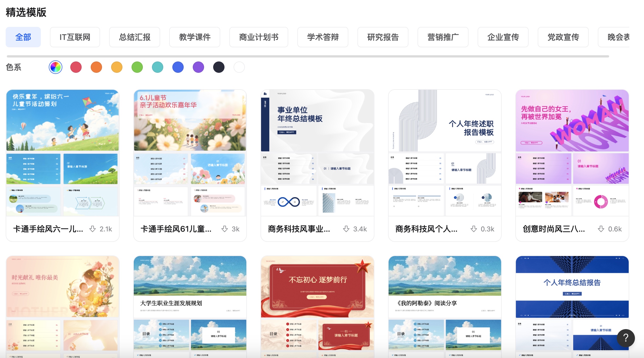The image size is (644, 358).
Task: Open the IT互联网 category tab
Action: coord(75,37)
